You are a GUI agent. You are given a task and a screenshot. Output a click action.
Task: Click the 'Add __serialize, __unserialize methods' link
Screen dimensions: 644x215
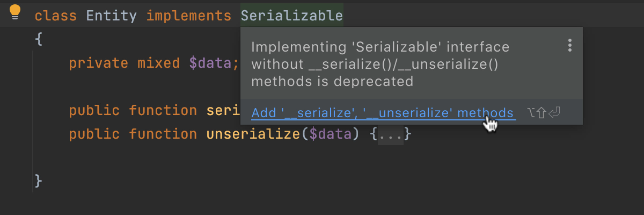pyautogui.click(x=383, y=113)
